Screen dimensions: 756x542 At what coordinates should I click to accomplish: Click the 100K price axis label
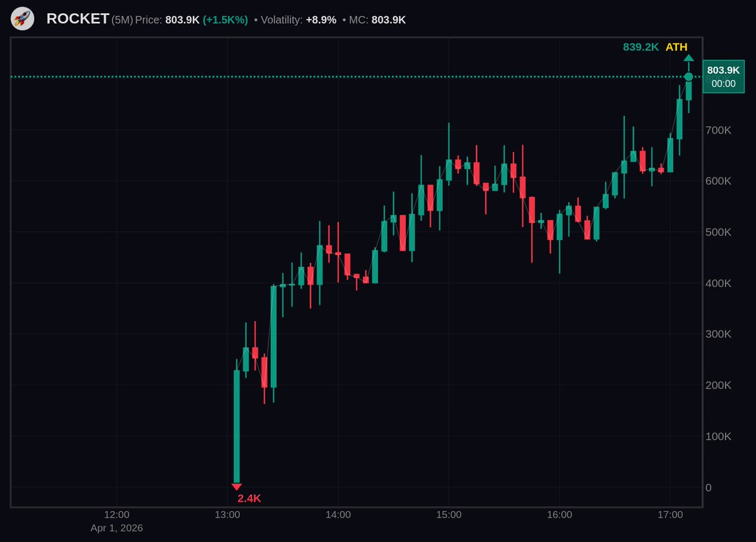tap(719, 436)
